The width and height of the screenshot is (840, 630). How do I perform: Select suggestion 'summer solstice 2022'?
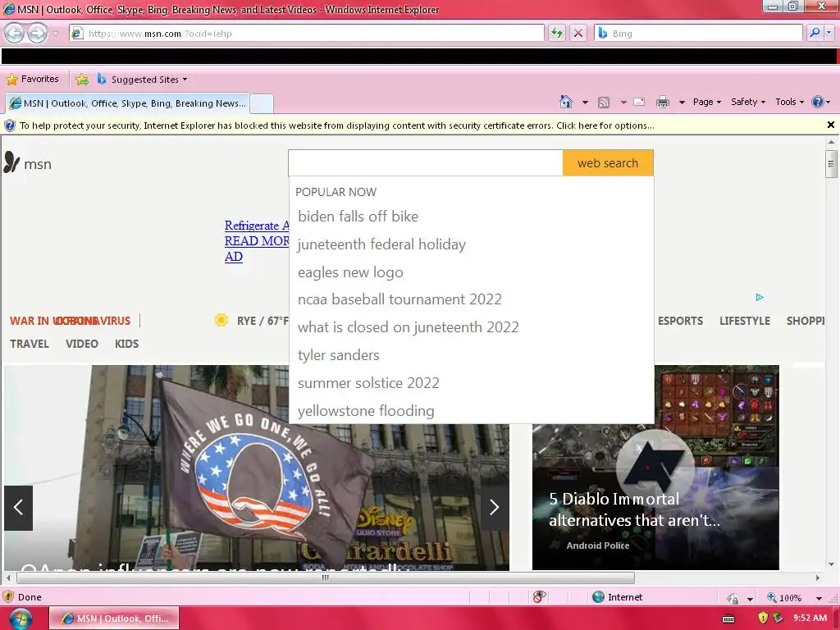(x=368, y=383)
